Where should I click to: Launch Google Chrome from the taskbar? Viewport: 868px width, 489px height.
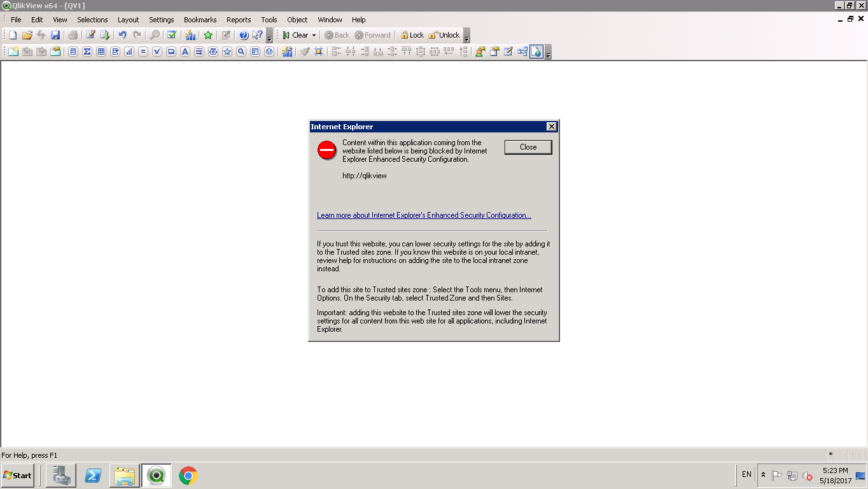(188, 475)
